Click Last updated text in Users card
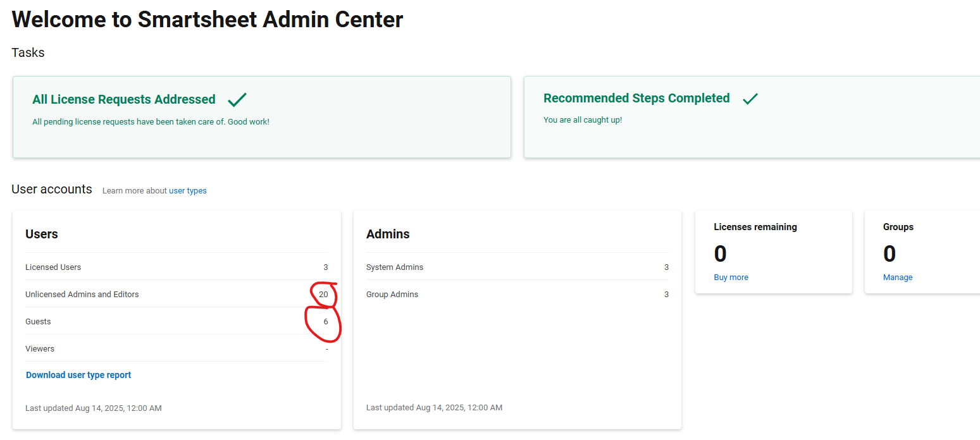Image resolution: width=980 pixels, height=440 pixels. click(94, 408)
